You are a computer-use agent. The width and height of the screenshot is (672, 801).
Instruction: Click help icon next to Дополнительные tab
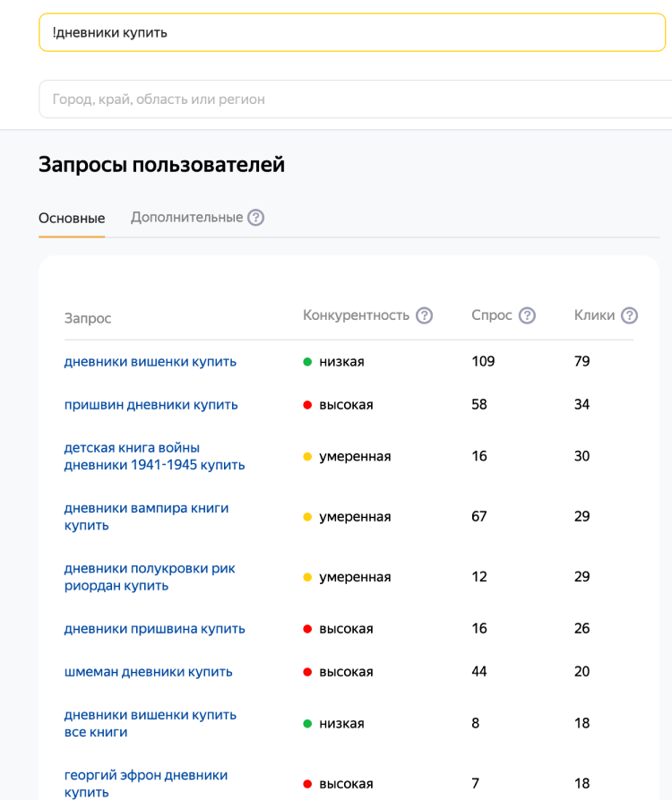tap(256, 218)
